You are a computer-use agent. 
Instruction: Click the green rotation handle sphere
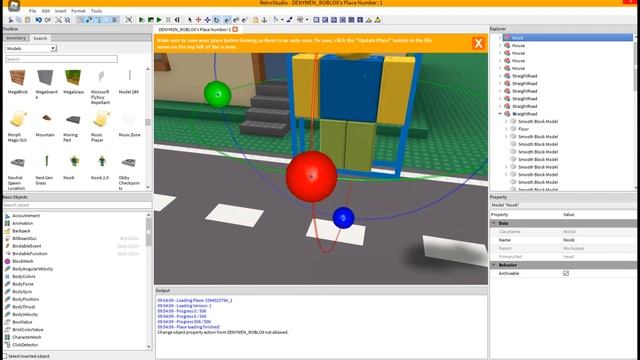tap(218, 94)
